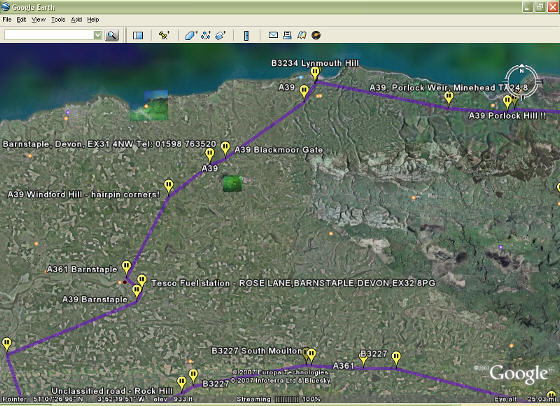Viewport: 560px width, 406px height.
Task: Click the A39 pin near Lynmouth
Action: point(304,92)
